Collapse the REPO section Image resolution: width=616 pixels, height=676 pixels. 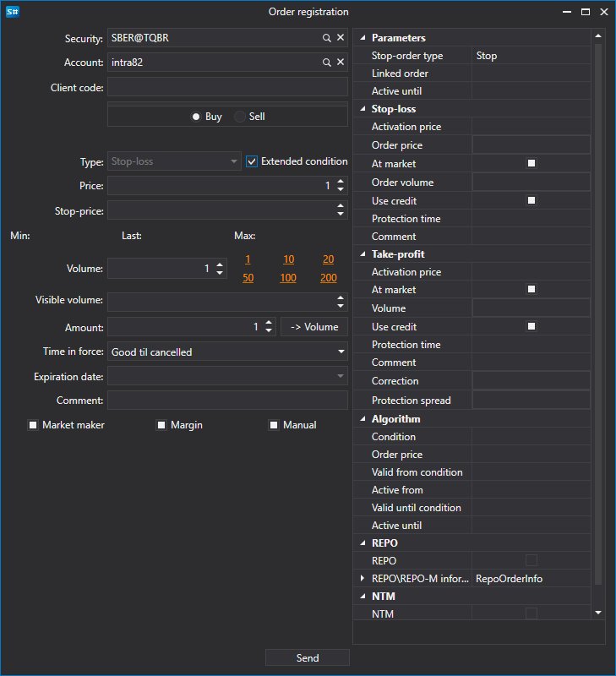[x=363, y=543]
